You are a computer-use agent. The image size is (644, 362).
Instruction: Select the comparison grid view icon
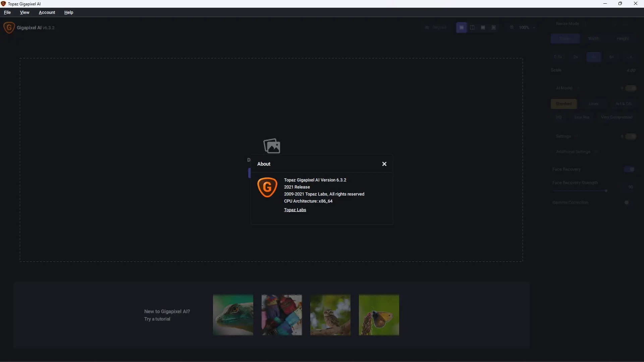(494, 27)
